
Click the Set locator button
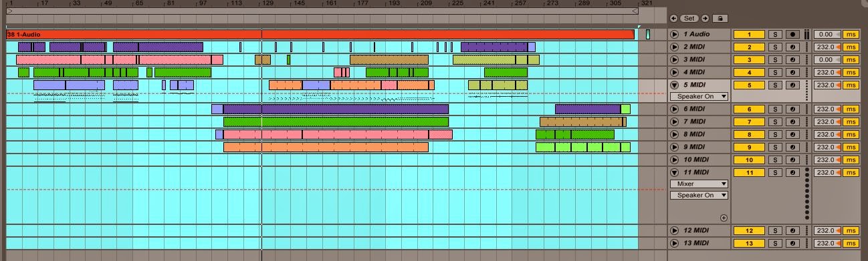(x=689, y=19)
